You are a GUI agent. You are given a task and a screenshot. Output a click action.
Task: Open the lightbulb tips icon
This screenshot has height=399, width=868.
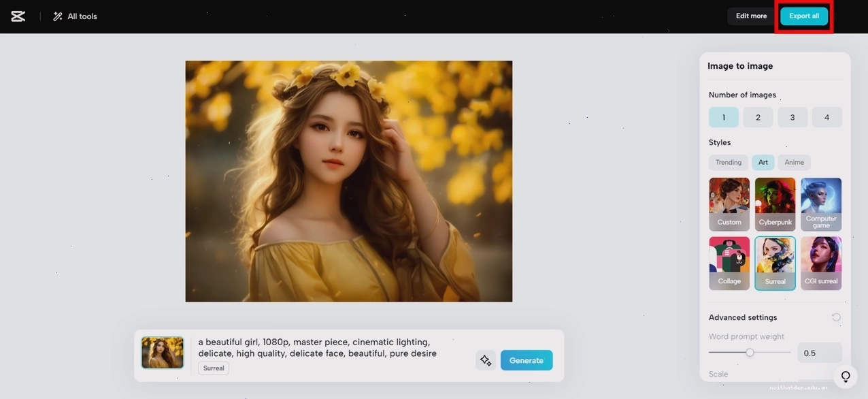click(x=846, y=377)
